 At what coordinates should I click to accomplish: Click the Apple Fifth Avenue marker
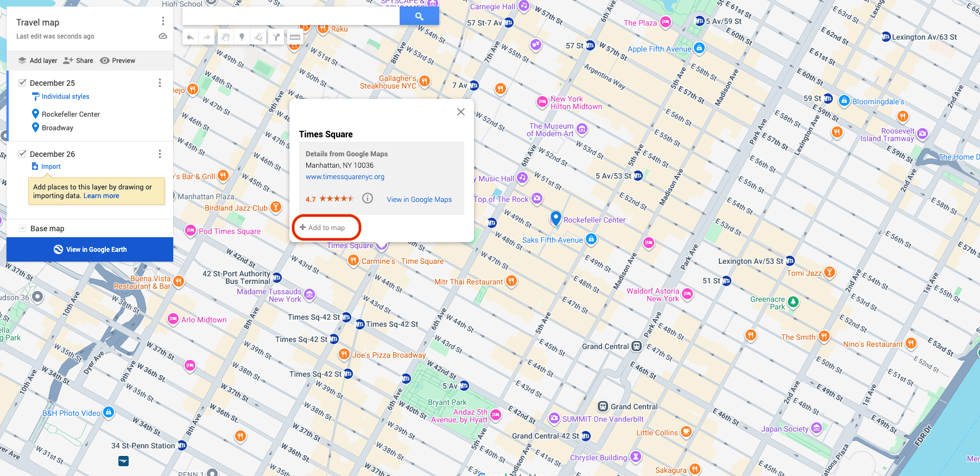point(699,48)
